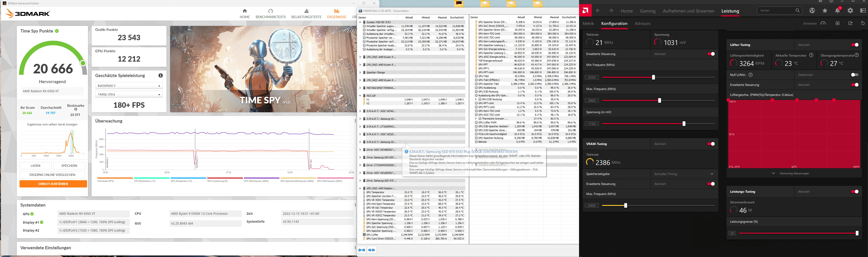This screenshot has height=257, width=868.
Task: Toggle VRAM Erweiterte Steuerung switch
Action: pos(711,184)
